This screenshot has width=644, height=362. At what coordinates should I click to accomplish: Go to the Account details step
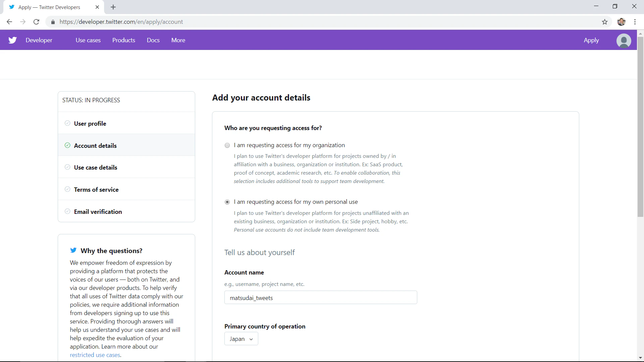[x=126, y=145]
